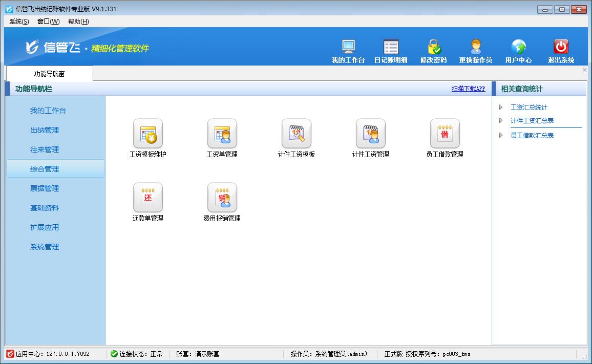Expand the 员工借款汇总表 arrow

click(501, 136)
